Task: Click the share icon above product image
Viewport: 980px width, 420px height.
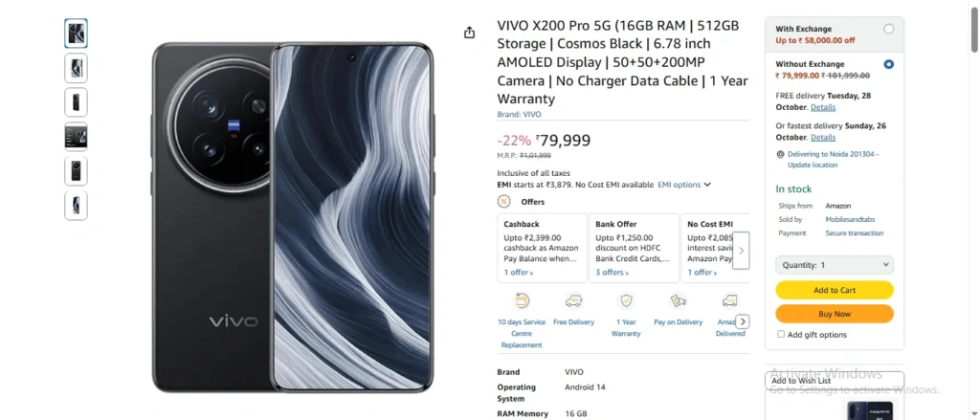Action: 469,33
